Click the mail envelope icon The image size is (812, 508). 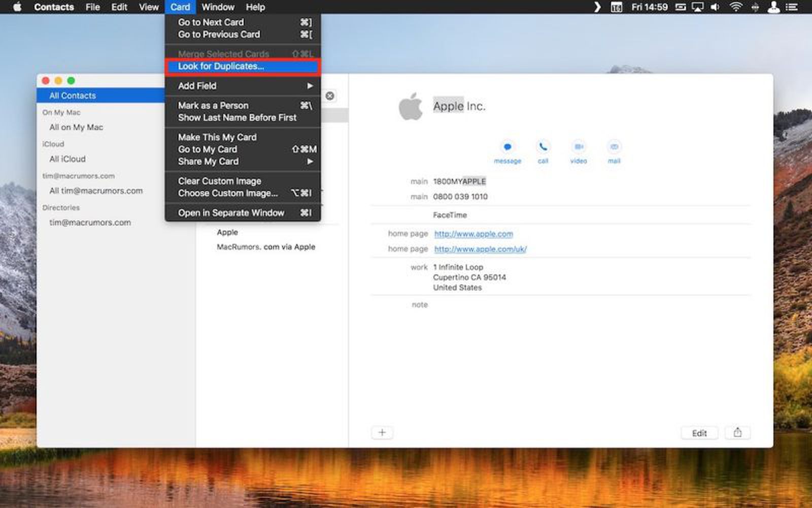614,147
